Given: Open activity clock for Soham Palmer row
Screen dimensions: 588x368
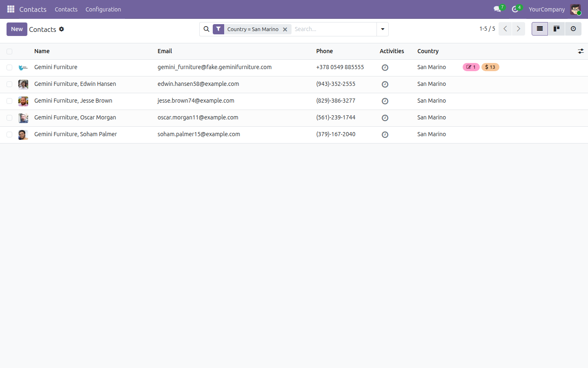Looking at the screenshot, I should [x=385, y=135].
